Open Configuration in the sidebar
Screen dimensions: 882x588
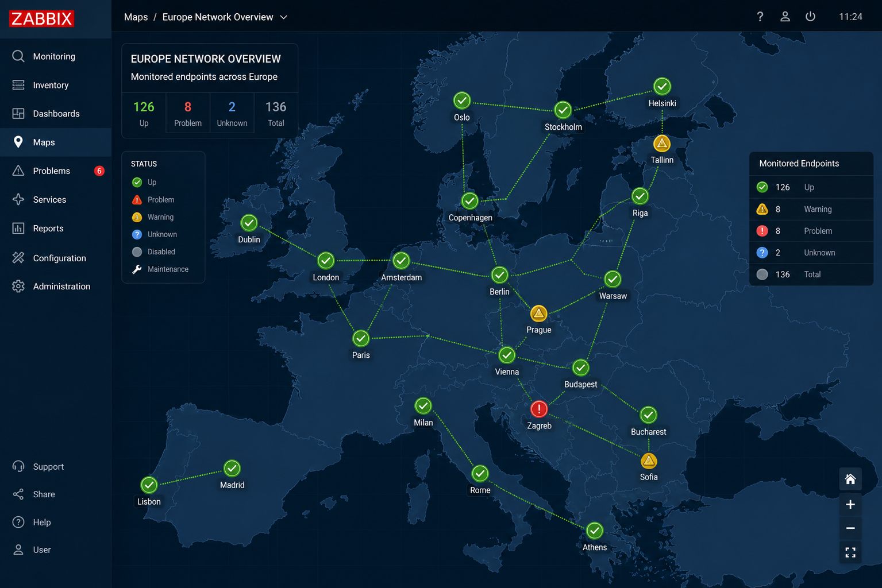(56, 258)
